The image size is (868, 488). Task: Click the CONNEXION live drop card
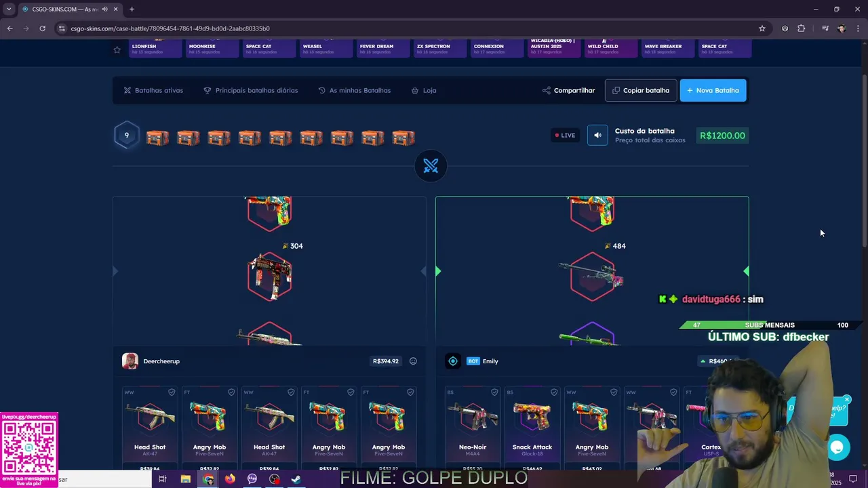click(497, 48)
